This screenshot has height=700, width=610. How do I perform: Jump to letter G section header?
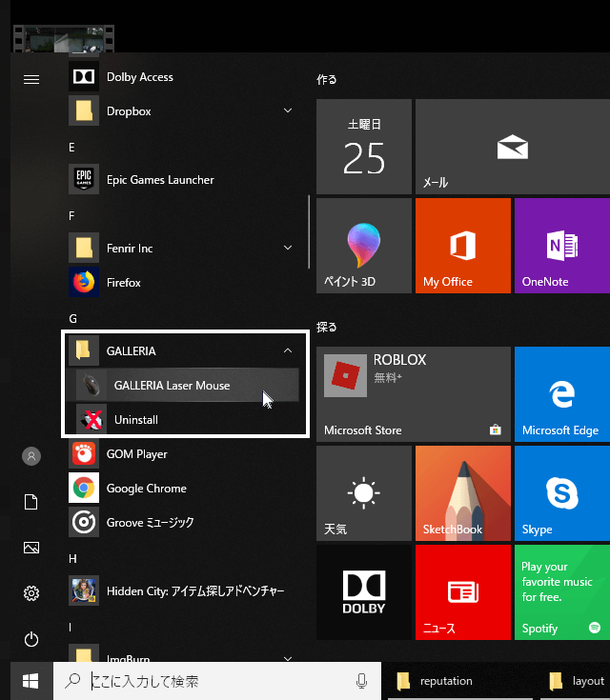point(72,319)
